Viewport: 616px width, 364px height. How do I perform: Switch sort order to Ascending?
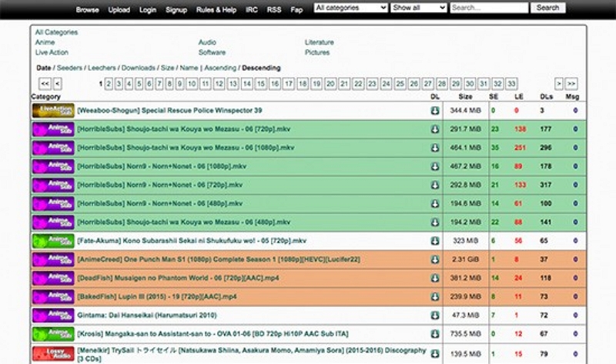[x=220, y=68]
